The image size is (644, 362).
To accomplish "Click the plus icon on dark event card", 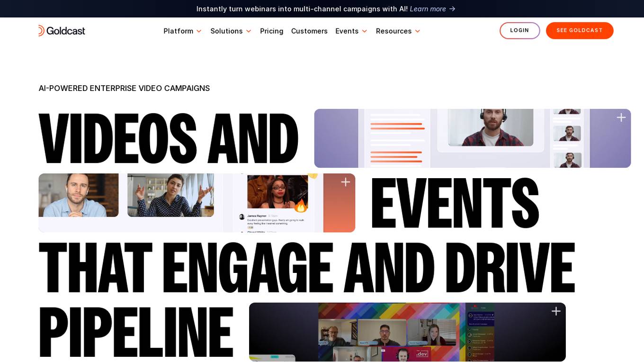I will tap(556, 311).
